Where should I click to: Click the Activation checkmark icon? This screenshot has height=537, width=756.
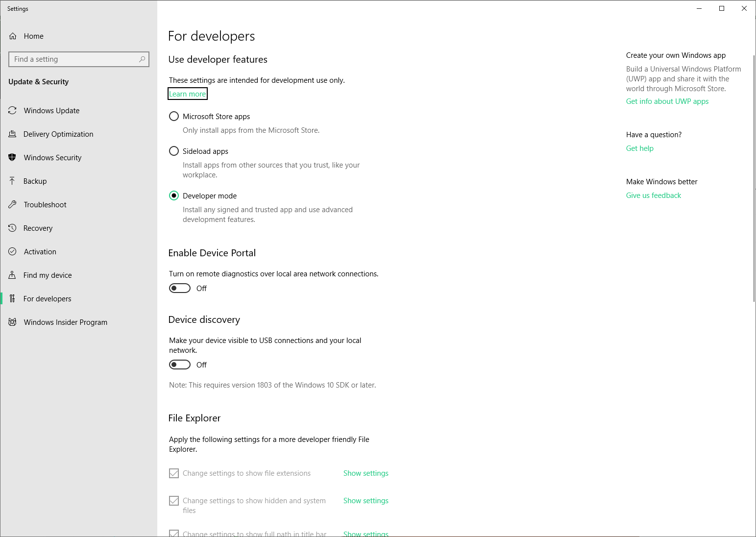click(x=13, y=252)
